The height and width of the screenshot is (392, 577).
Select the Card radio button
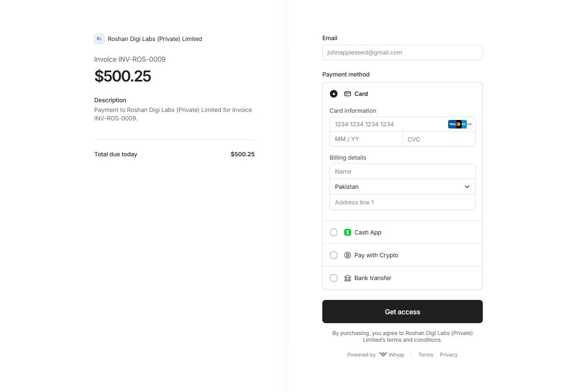point(334,94)
